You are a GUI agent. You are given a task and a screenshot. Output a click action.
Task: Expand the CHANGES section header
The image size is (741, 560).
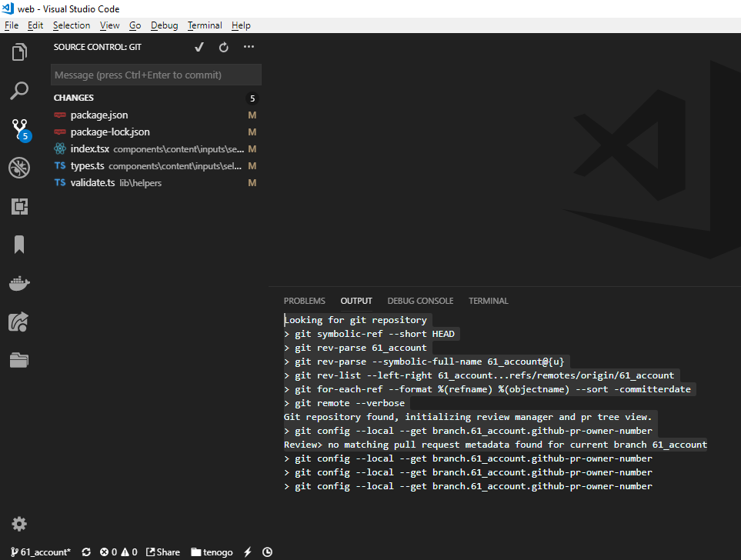pyautogui.click(x=73, y=98)
